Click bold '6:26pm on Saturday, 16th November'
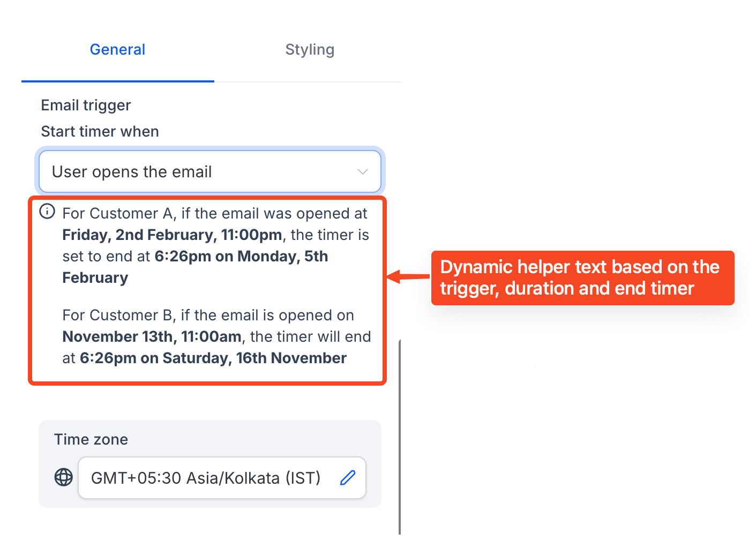756x556 pixels. coord(213,358)
